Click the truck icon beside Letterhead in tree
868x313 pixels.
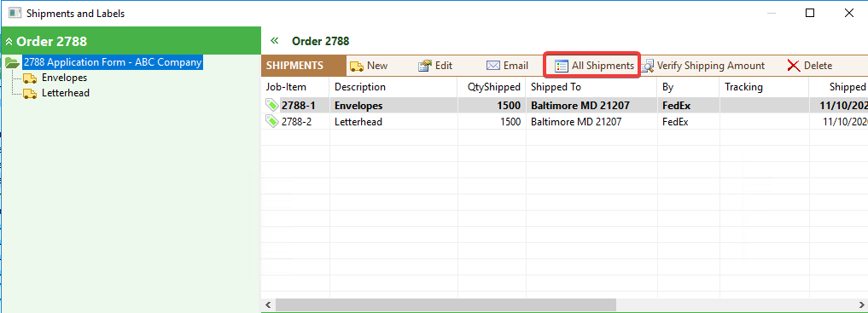click(x=29, y=94)
